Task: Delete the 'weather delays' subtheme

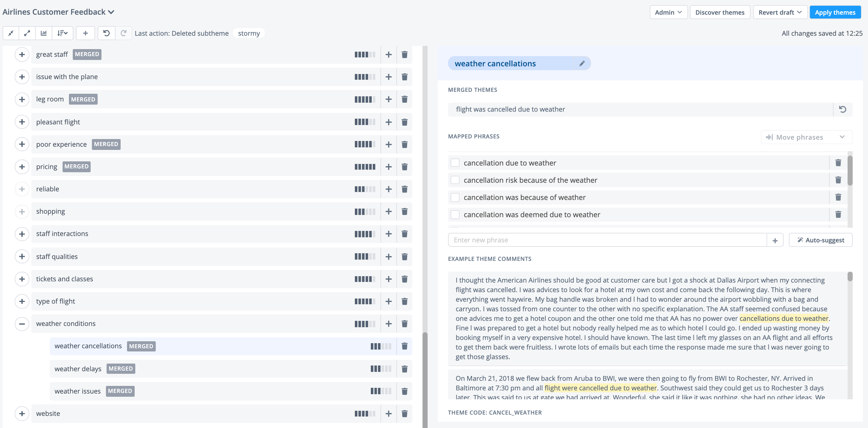Action: (404, 368)
